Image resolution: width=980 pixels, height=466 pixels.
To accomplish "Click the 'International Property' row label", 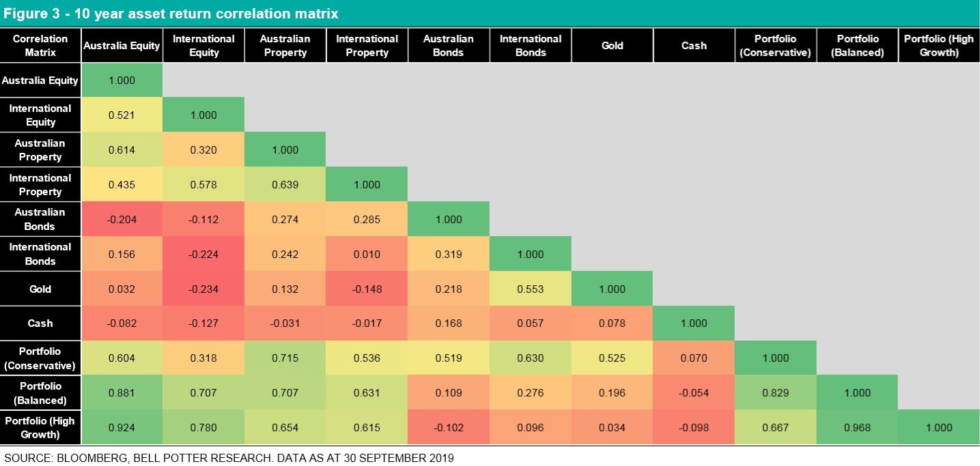I will point(40,185).
